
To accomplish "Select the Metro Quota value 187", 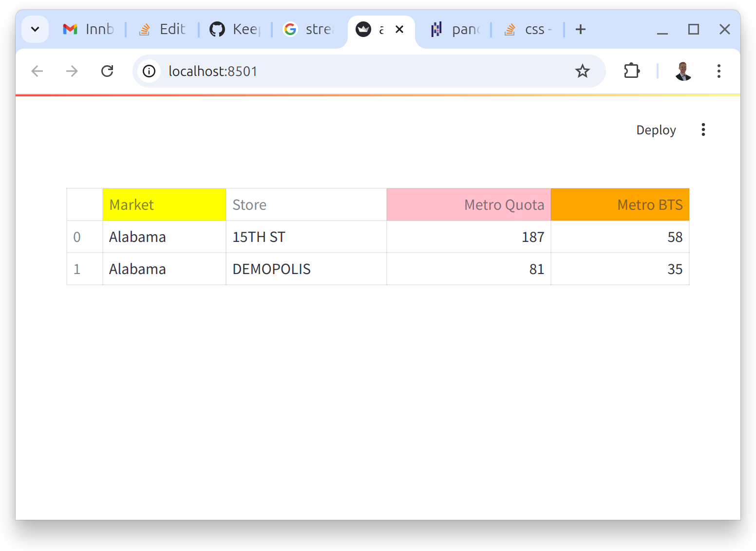I will pos(469,237).
